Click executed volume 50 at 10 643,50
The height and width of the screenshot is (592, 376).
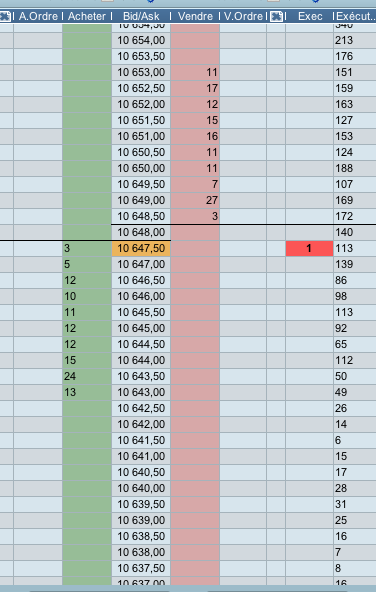355,376
